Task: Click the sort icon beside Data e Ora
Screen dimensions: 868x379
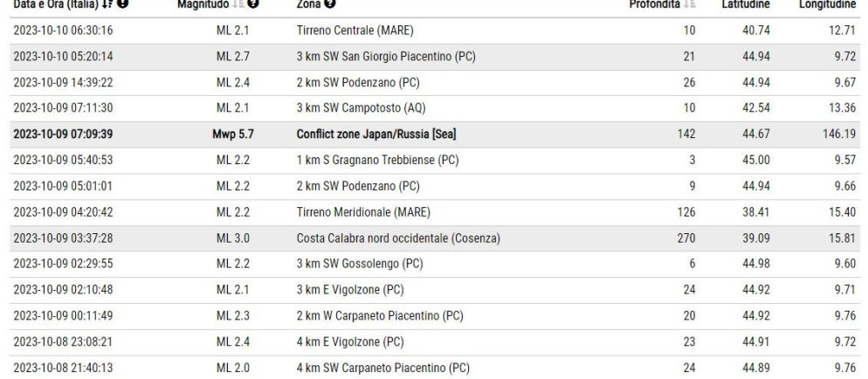Action: (x=108, y=3)
